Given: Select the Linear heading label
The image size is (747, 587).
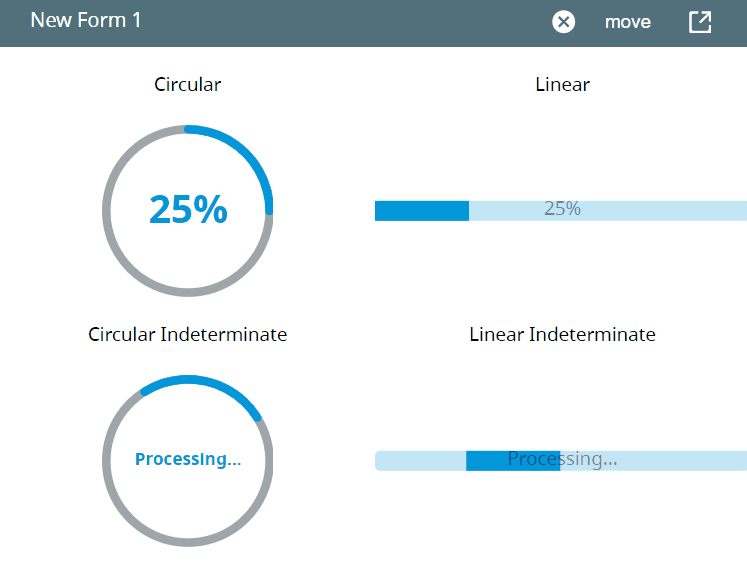Looking at the screenshot, I should pos(562,85).
